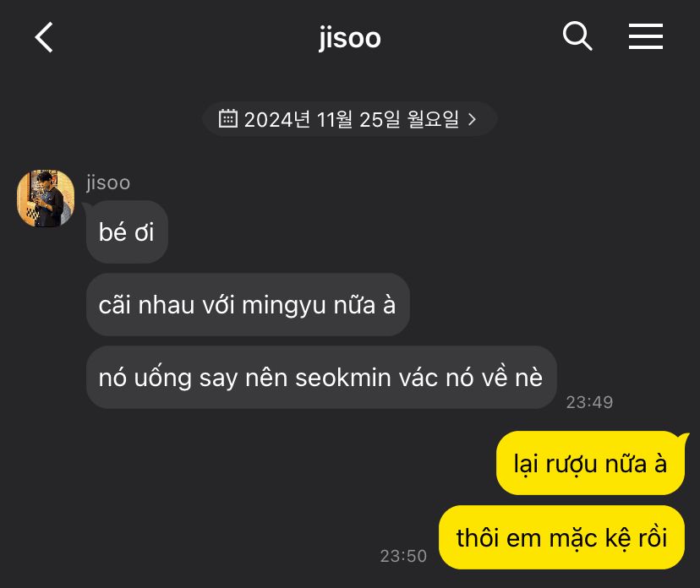Tap jisoo's profile picture
The width and height of the screenshot is (700, 588).
46,198
